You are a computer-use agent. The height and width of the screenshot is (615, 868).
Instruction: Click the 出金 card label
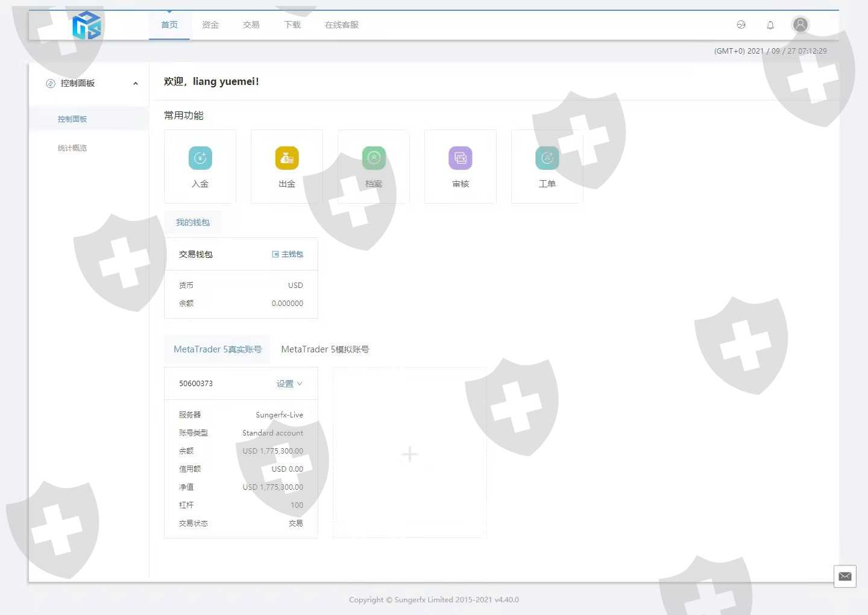coord(287,184)
